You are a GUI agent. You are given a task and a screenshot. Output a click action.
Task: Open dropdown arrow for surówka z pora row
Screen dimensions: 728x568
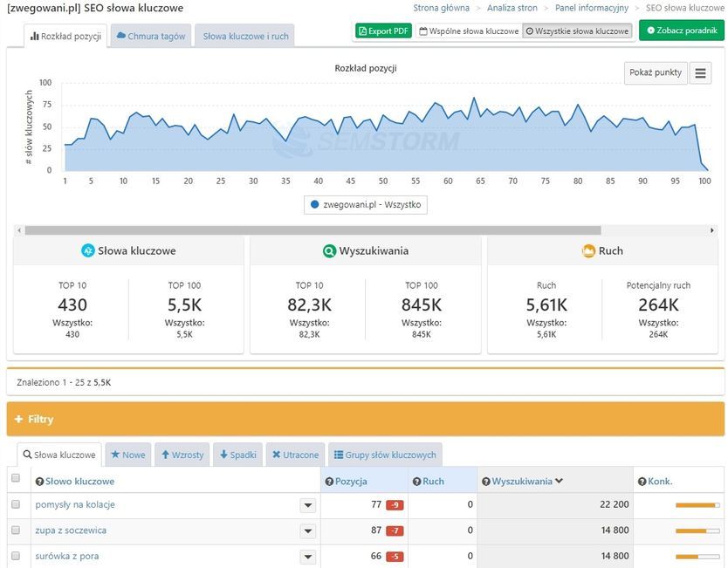307,557
